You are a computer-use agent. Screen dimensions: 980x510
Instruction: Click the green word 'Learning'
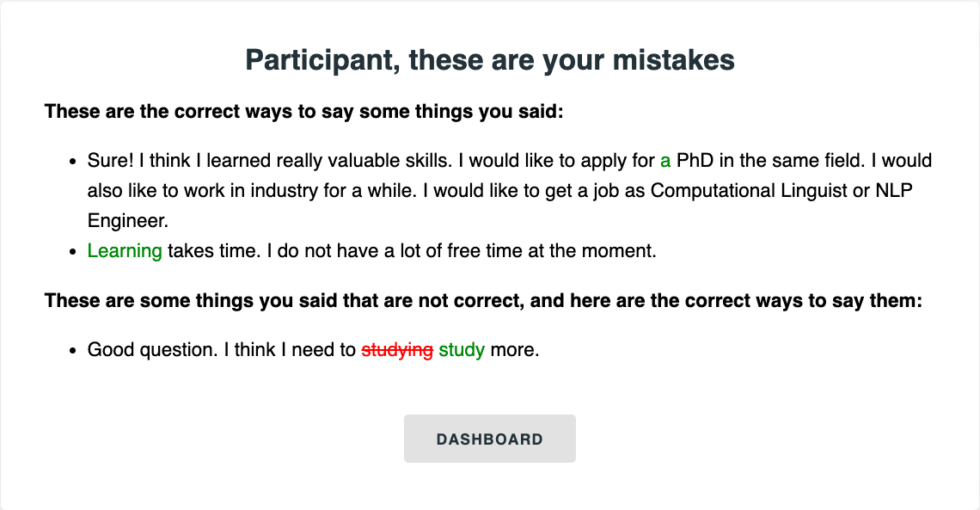point(125,251)
